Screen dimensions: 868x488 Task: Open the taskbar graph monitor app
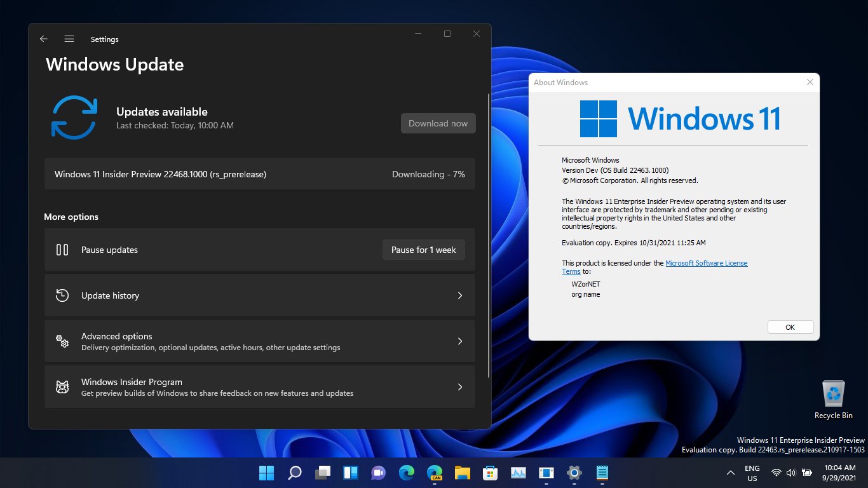point(519,473)
